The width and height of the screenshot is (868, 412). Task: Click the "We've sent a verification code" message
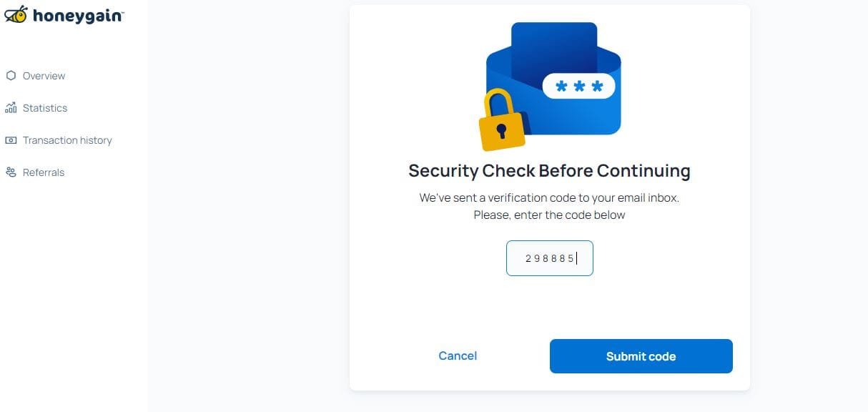(x=549, y=197)
